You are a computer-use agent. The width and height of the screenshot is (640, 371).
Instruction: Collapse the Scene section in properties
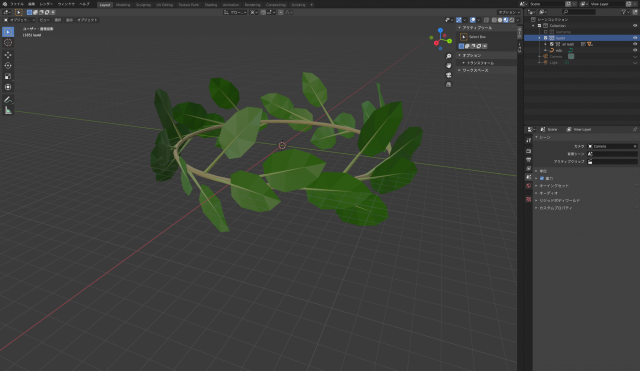pyautogui.click(x=536, y=138)
